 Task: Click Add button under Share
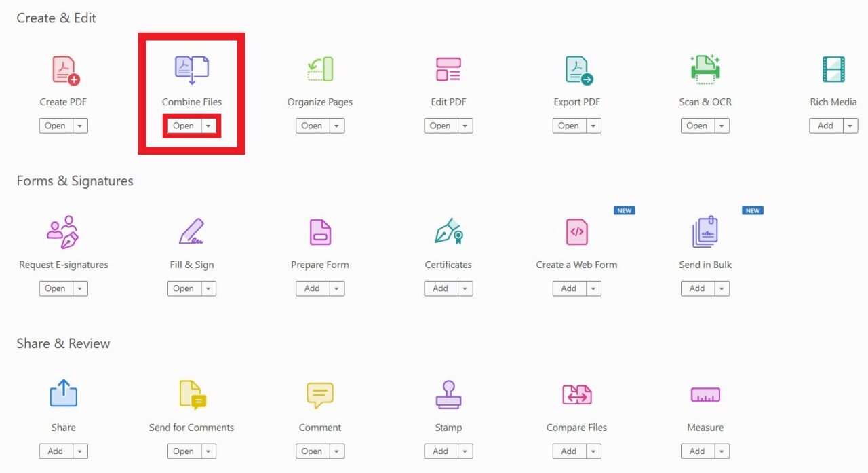click(x=56, y=451)
